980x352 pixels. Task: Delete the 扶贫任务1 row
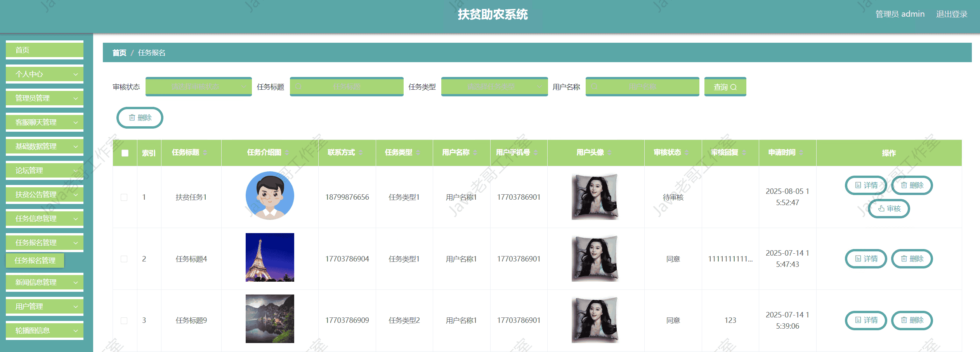click(x=912, y=185)
